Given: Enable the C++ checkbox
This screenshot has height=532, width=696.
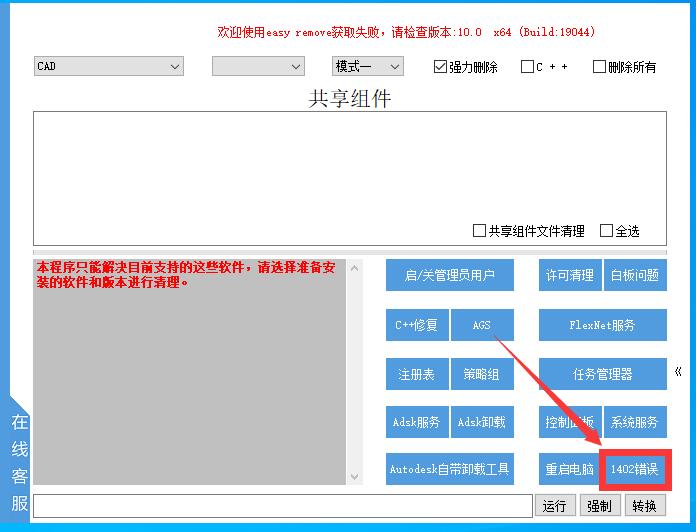Looking at the screenshot, I should coord(528,67).
